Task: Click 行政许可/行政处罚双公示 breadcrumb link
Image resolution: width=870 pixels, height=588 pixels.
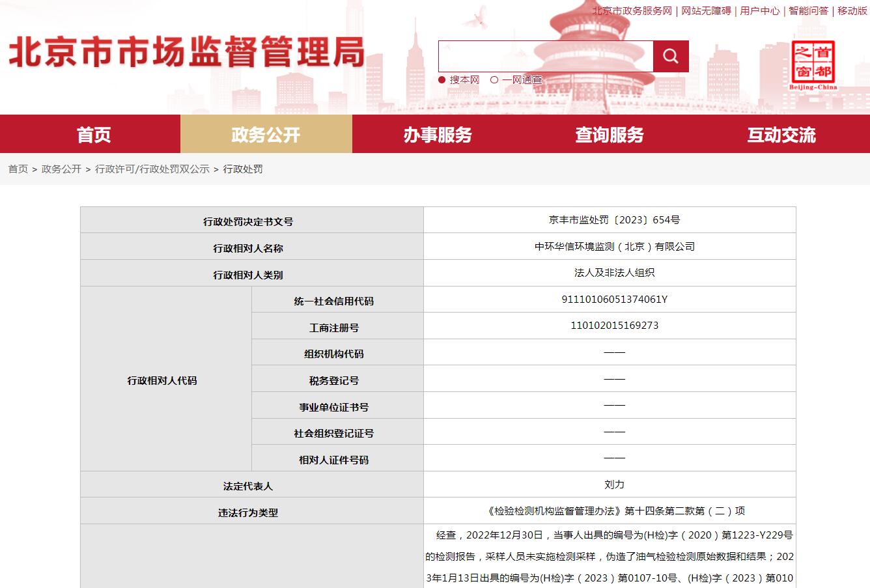Action: pos(152,169)
